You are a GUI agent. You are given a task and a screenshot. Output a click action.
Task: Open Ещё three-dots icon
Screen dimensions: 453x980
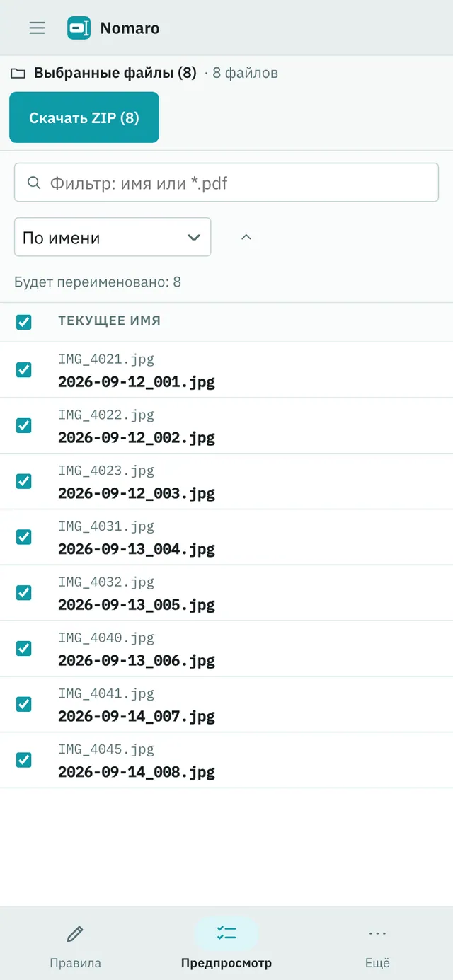(x=377, y=934)
